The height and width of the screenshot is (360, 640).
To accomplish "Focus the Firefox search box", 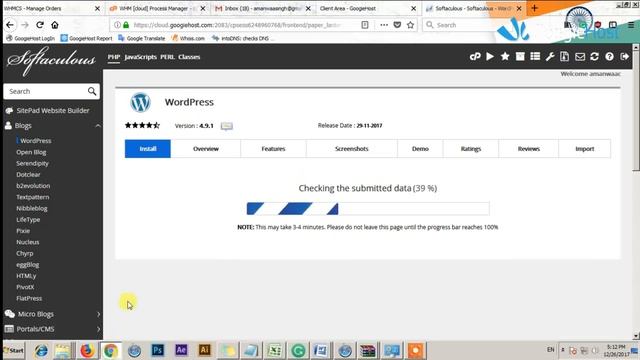I will tap(461, 25).
